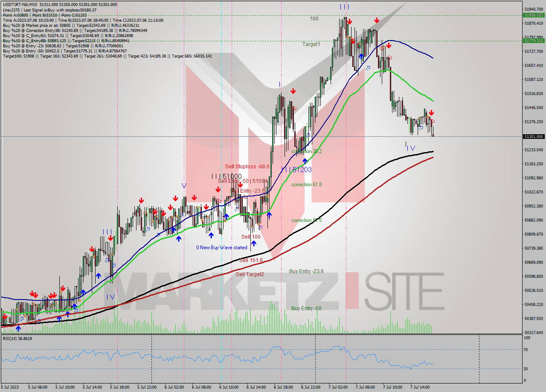Click the USDTIRT-Nbi,M15 chart title line
546x392 pixels.
coord(59,5)
